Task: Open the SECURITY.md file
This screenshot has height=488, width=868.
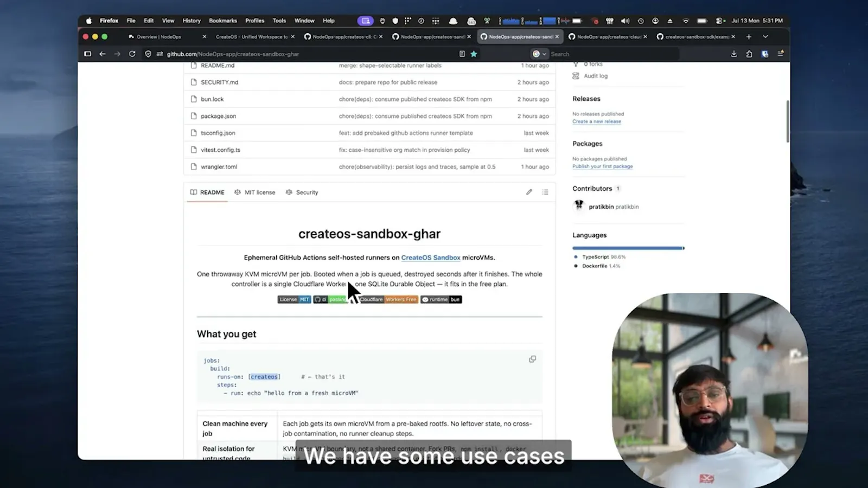Action: coord(220,82)
